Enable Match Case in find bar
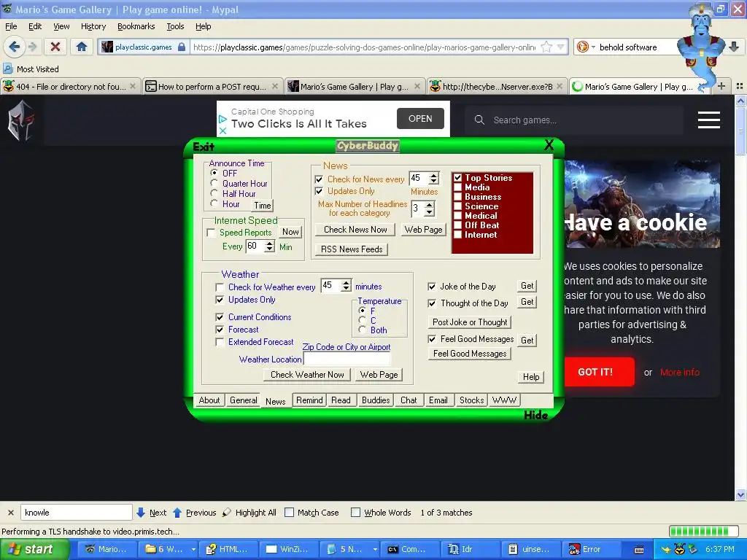747x560 pixels. tap(289, 513)
